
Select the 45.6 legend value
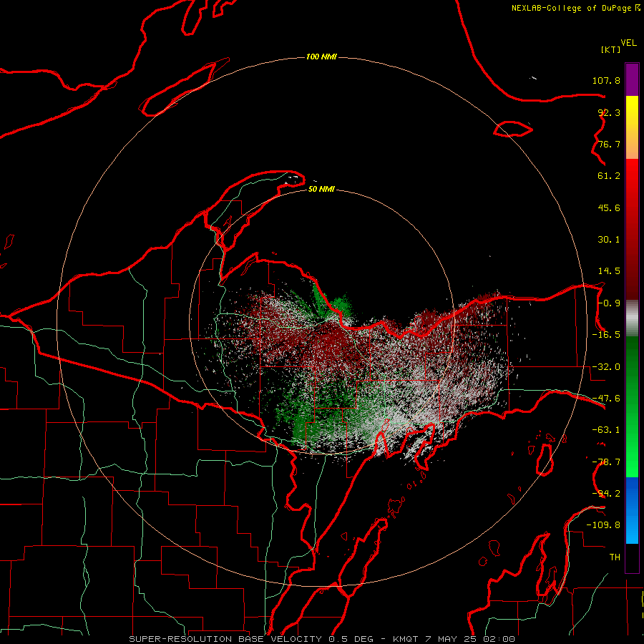[x=609, y=208]
